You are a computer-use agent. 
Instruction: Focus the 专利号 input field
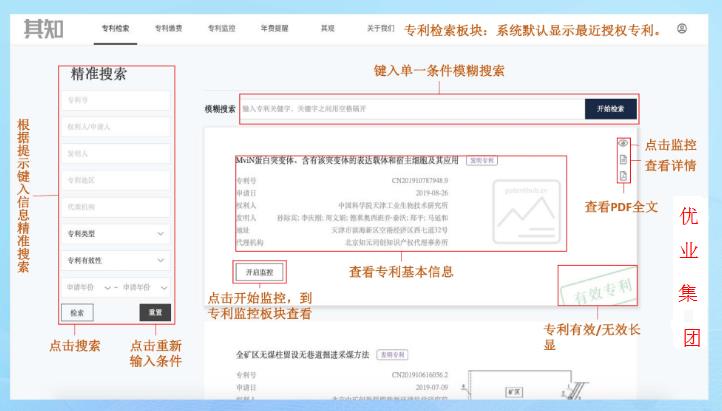(x=116, y=100)
